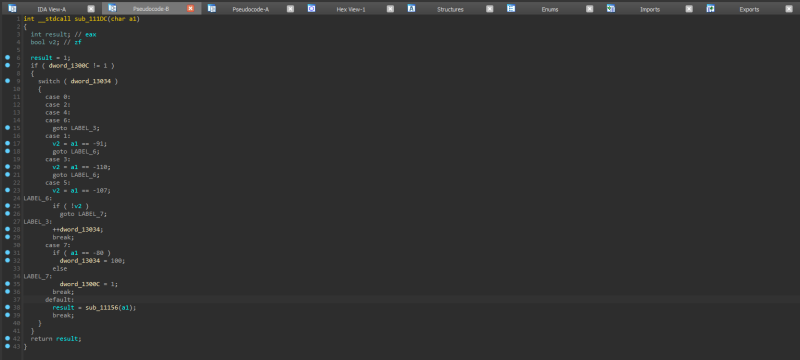
Task: Close the Hex View-1 tab
Action: pyautogui.click(x=390, y=9)
